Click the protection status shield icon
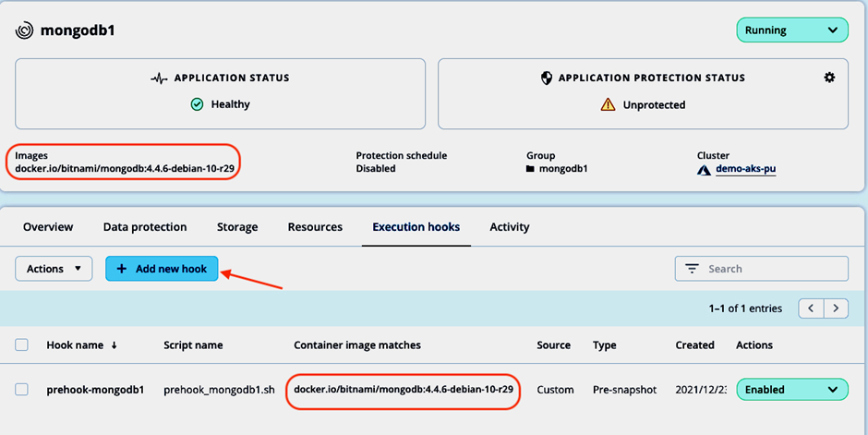This screenshot has height=435, width=868. pyautogui.click(x=547, y=78)
